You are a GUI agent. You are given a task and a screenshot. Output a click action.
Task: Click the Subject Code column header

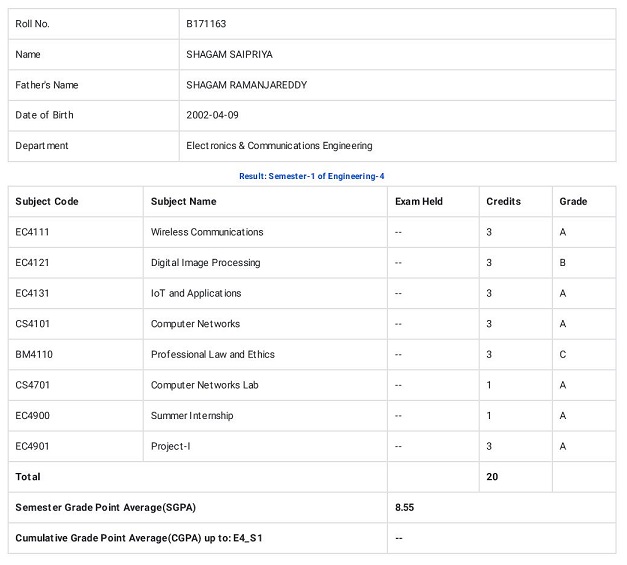[x=47, y=202]
